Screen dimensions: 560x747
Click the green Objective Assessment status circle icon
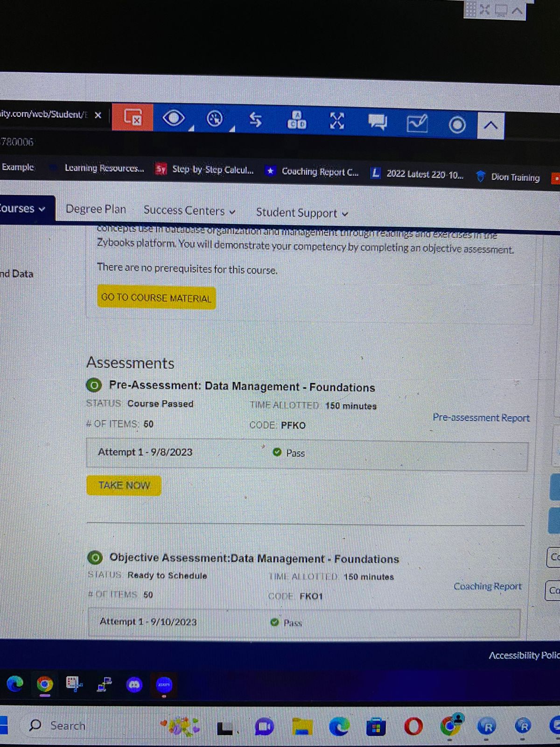tap(95, 557)
